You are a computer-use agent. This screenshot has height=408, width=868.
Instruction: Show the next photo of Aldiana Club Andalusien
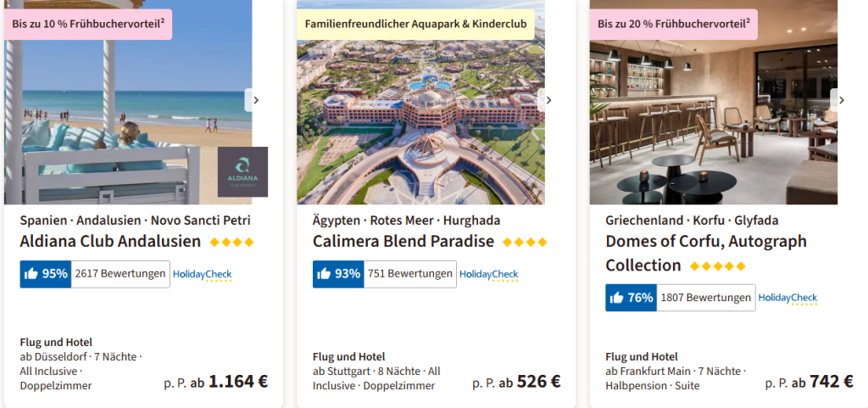(x=255, y=100)
